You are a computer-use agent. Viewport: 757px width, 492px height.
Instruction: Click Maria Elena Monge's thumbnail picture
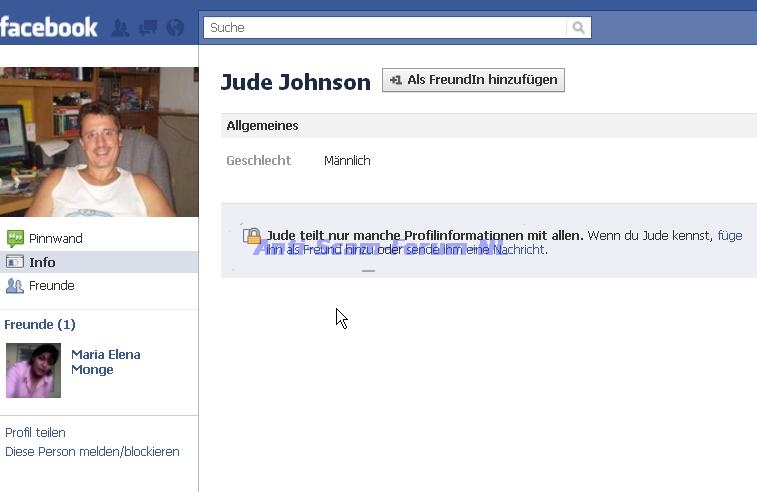pyautogui.click(x=33, y=370)
